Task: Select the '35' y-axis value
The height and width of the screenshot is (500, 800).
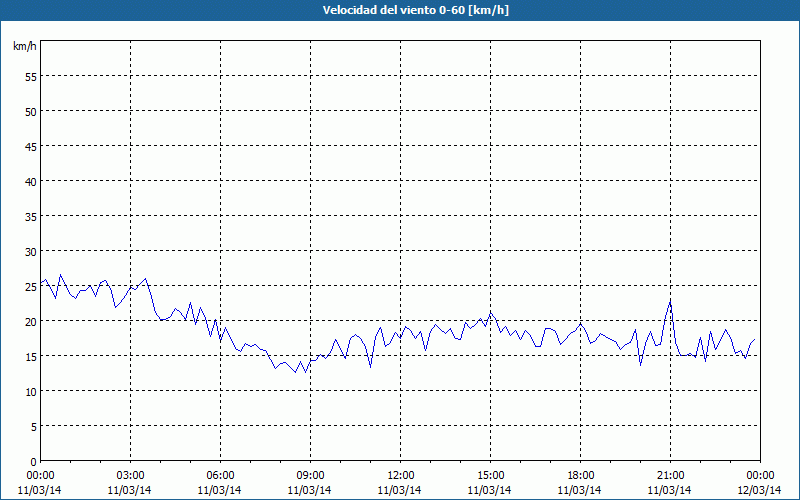Action: (x=31, y=216)
